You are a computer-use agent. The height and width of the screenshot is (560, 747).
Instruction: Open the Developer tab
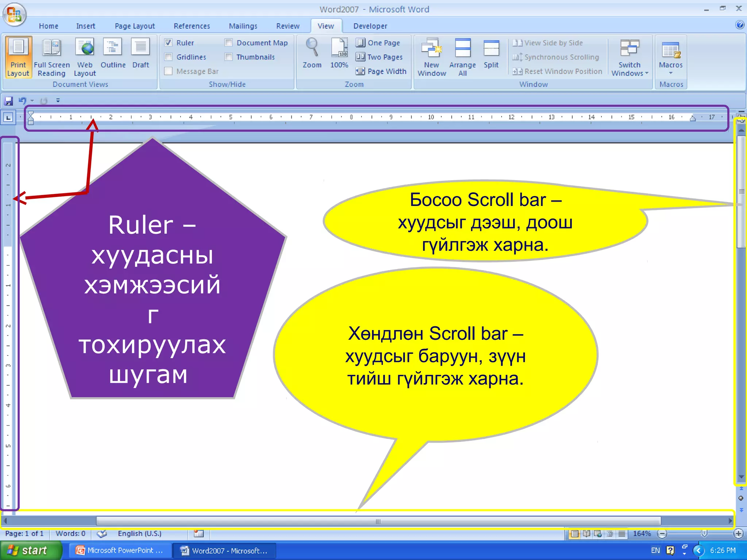point(370,26)
